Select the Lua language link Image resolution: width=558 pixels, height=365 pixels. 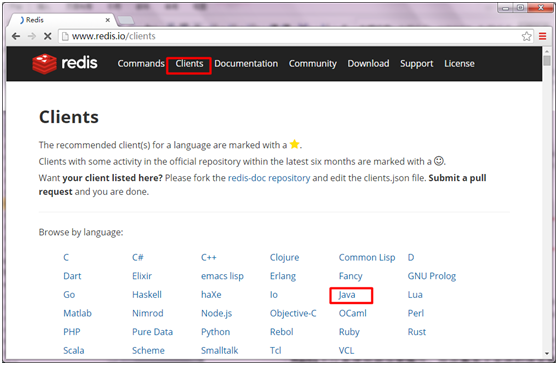(415, 295)
